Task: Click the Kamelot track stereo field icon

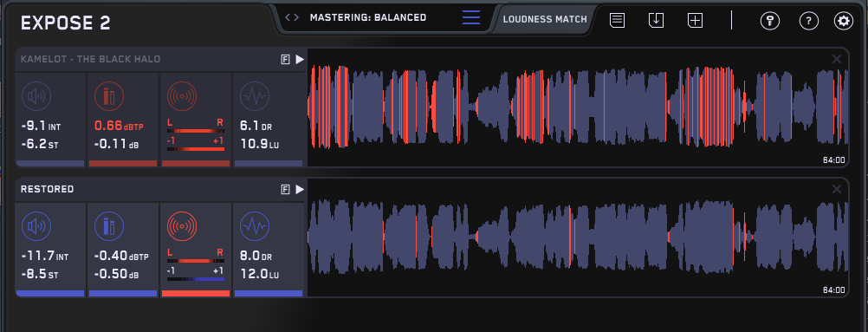Action: pyautogui.click(x=182, y=97)
